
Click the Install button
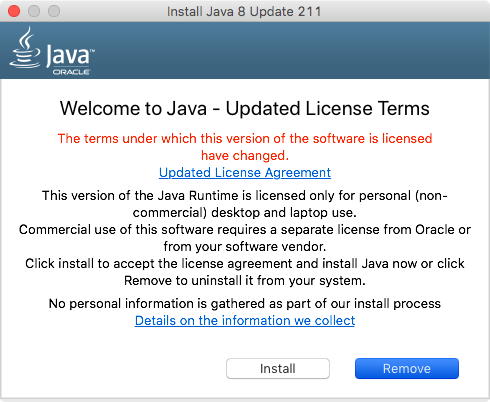point(278,368)
